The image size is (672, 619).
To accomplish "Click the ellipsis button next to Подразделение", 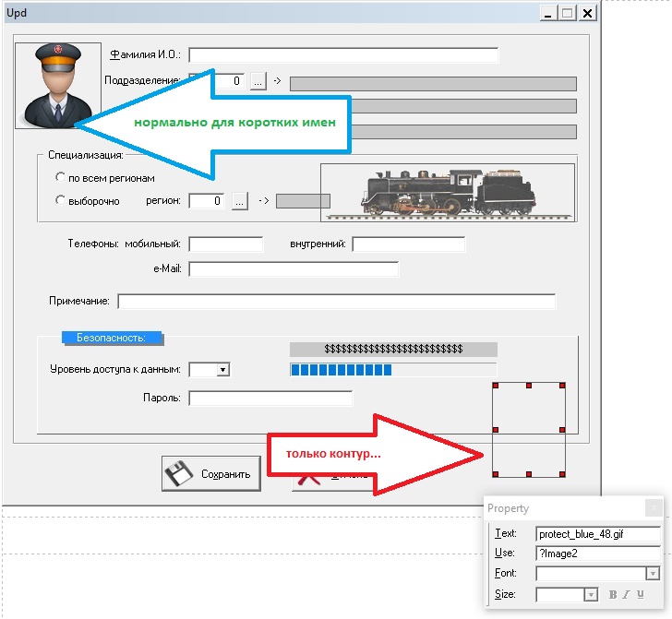I will click(258, 81).
